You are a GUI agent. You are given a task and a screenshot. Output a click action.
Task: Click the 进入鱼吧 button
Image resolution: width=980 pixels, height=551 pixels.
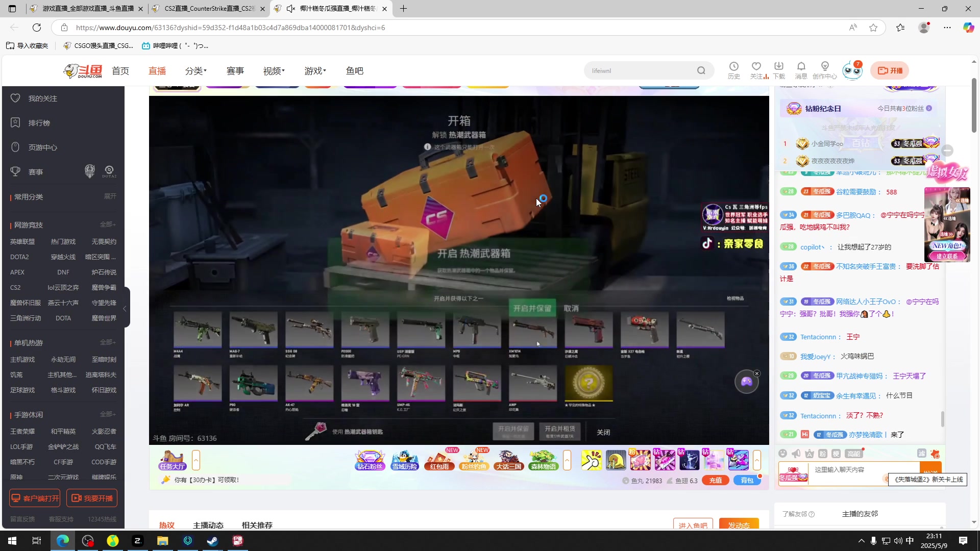point(693,525)
